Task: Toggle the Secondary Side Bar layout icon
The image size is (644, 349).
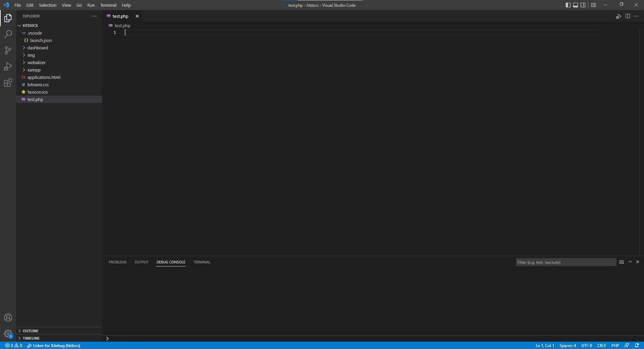Action: pos(583,5)
